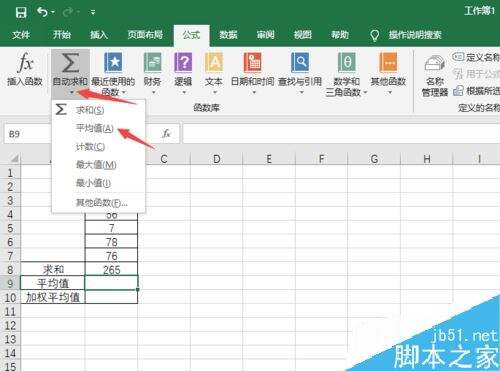Screen dimensions: 500x371
Task: Open the 其他函数 icon
Action: [x=388, y=62]
